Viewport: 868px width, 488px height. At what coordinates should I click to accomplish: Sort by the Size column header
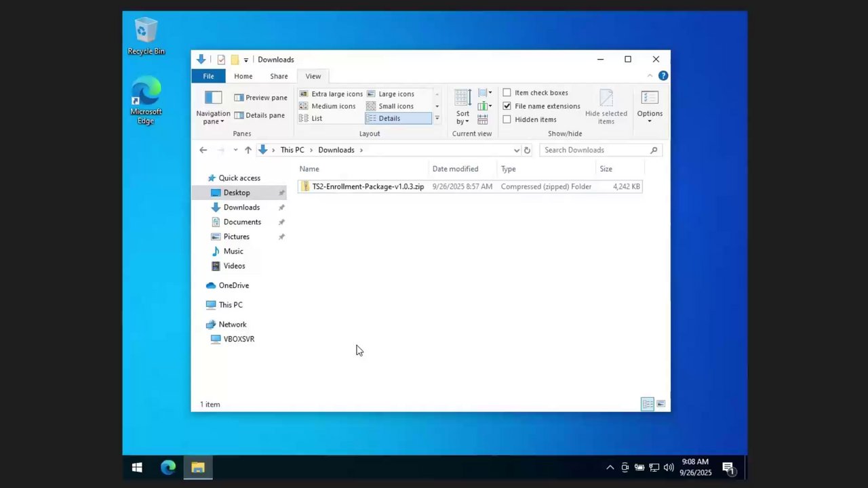pos(620,169)
